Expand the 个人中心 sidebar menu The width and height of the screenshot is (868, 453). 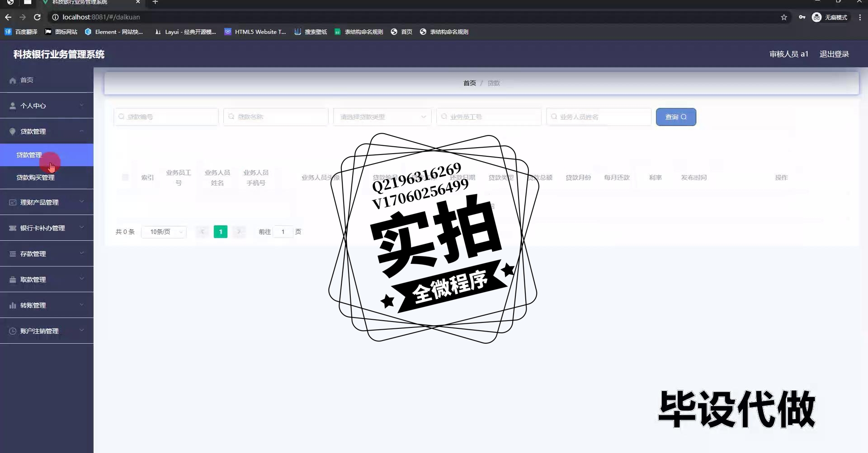[x=47, y=106]
